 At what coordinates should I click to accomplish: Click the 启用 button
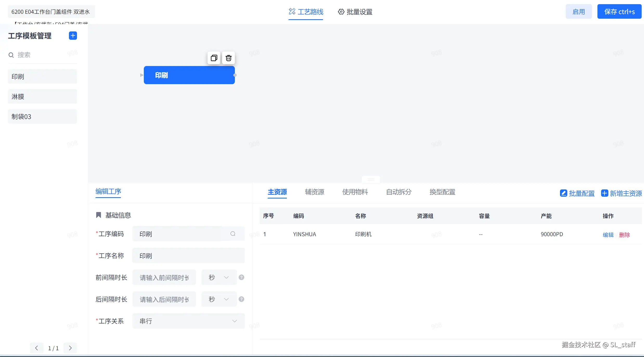point(578,12)
